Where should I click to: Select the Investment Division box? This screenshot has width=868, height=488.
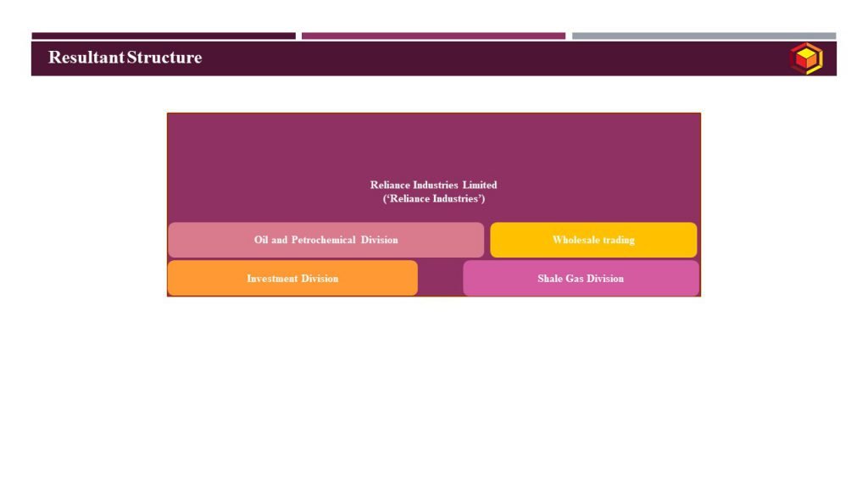[292, 278]
